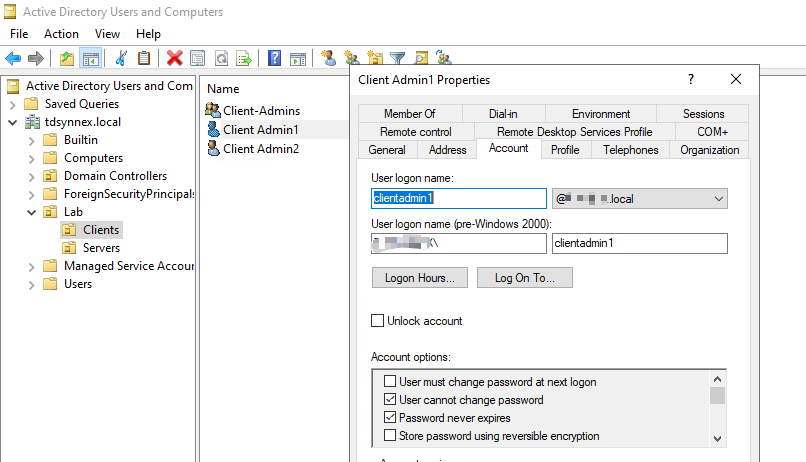This screenshot has height=462, width=806.
Task: Create a new organizational unit icon
Action: [x=375, y=58]
